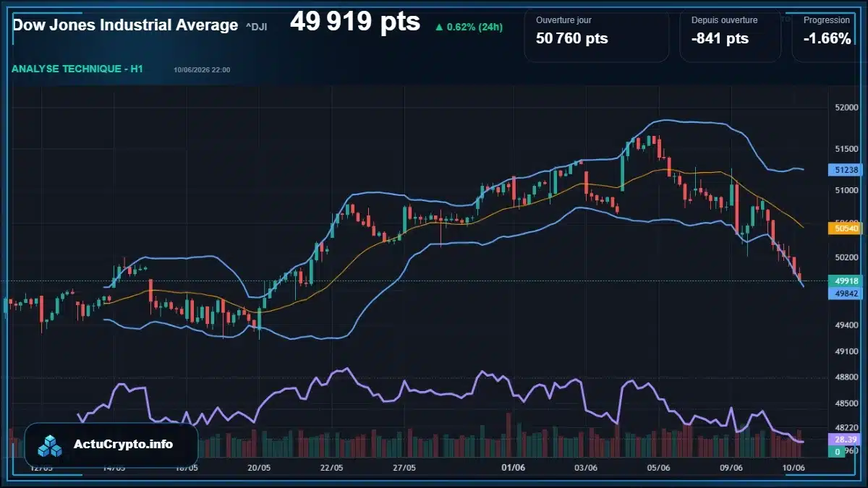Click the 10/06/2026 22:00 timestamp
Viewport: 868px width, 488px height.
tap(202, 70)
